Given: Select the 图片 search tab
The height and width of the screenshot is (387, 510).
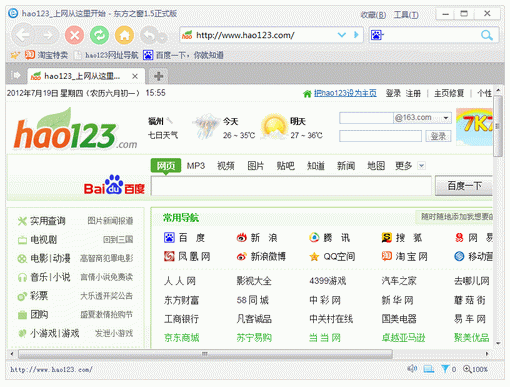Looking at the screenshot, I should tap(256, 166).
